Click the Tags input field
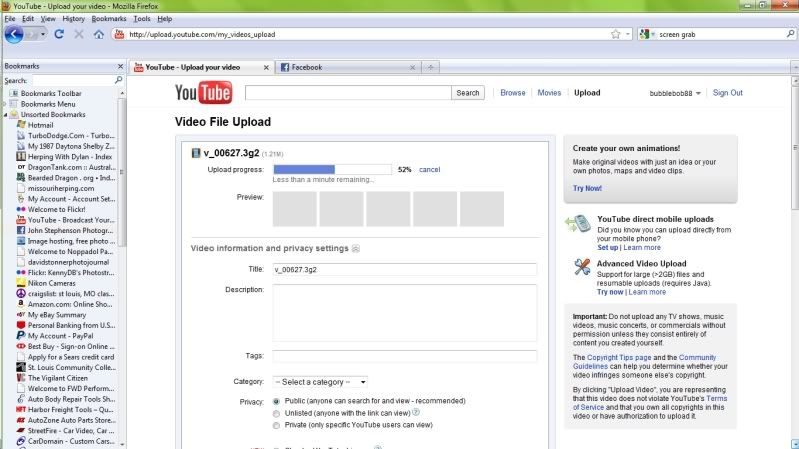 click(405, 356)
